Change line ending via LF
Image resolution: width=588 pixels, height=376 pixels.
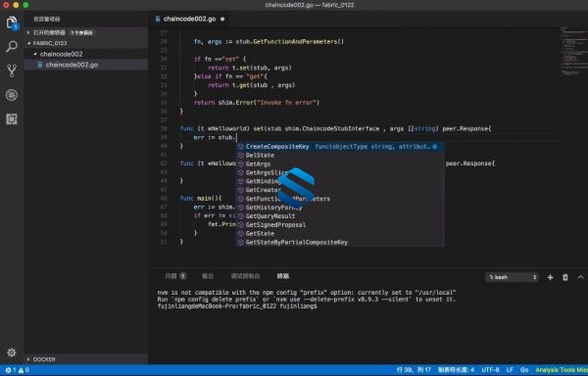(510, 370)
